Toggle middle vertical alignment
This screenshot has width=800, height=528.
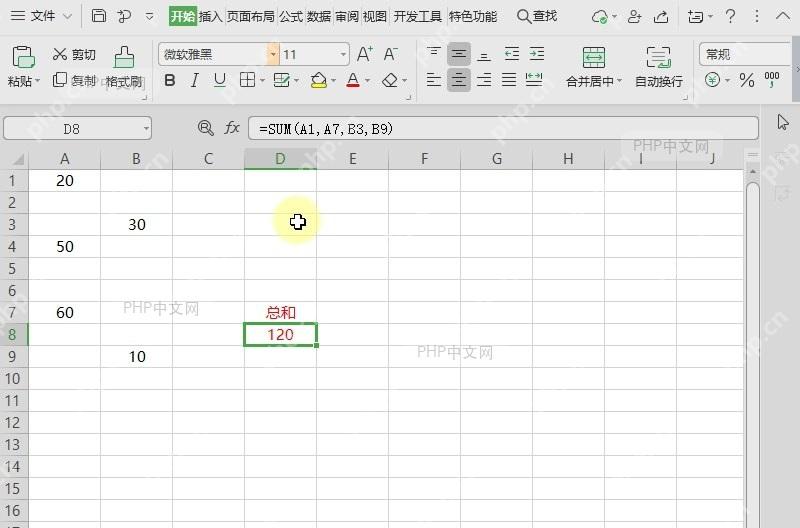click(x=459, y=54)
